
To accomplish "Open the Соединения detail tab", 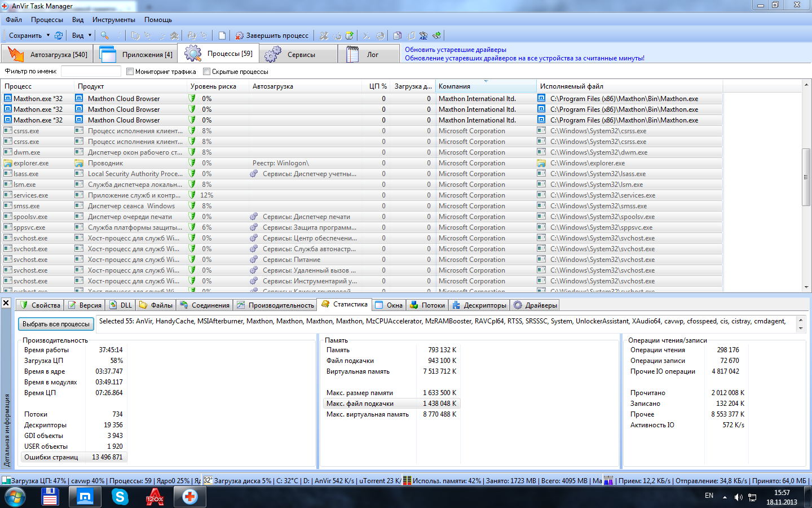I will (x=204, y=305).
